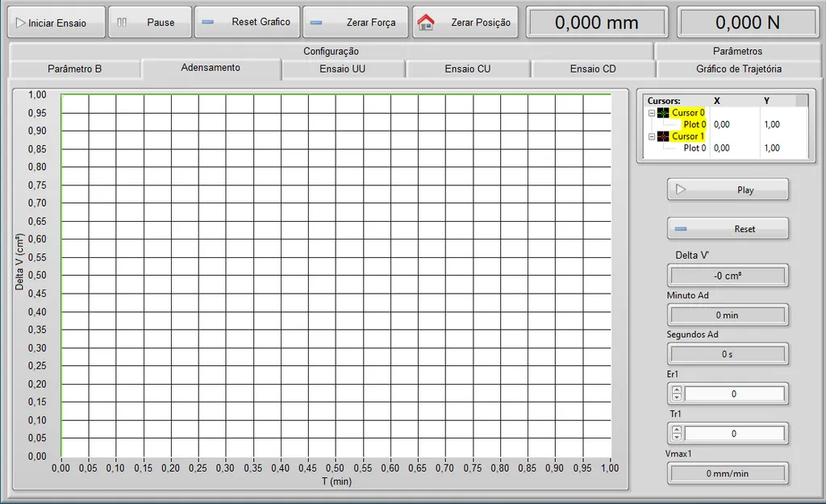Image resolution: width=826 pixels, height=504 pixels.
Task: Click the Reset Grafico button
Action: 247,22
